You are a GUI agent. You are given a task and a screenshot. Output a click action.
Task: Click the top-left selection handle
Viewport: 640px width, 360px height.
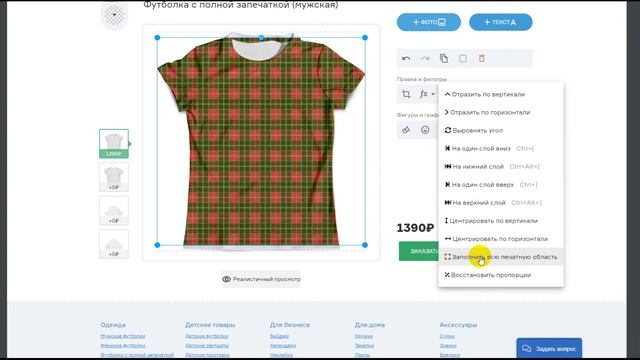coord(157,38)
